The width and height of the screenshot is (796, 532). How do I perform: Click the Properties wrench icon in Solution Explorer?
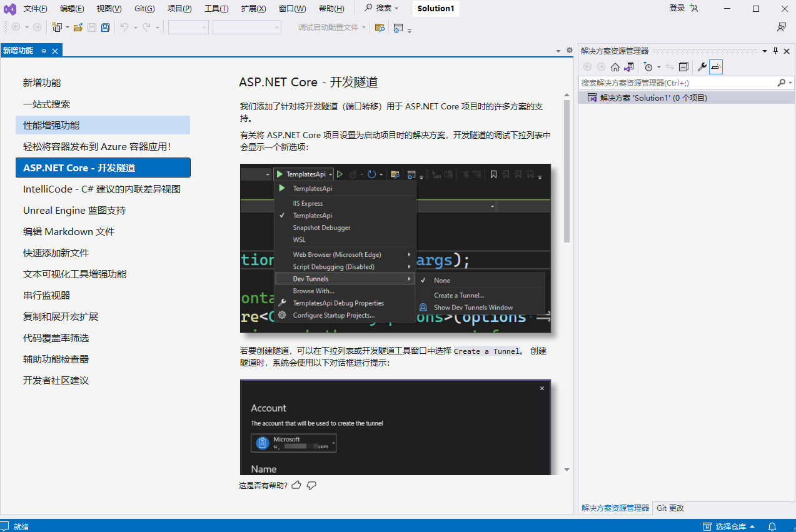tap(703, 66)
